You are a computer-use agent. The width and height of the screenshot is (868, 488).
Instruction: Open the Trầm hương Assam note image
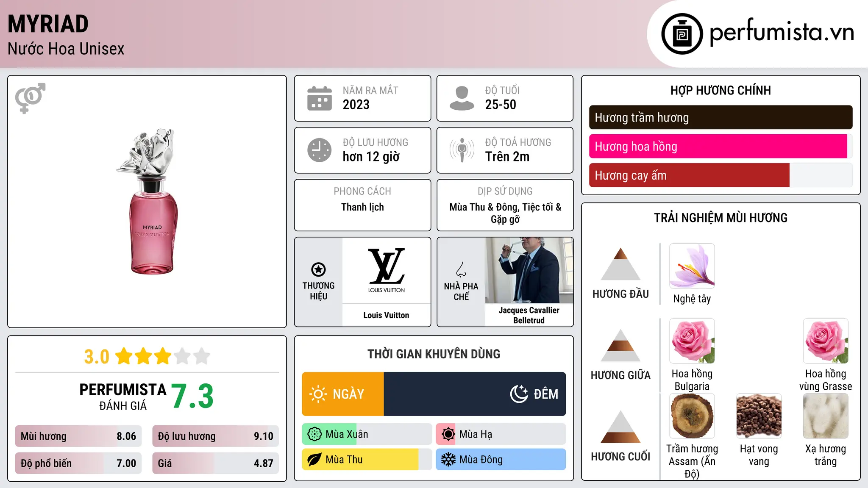(692, 416)
